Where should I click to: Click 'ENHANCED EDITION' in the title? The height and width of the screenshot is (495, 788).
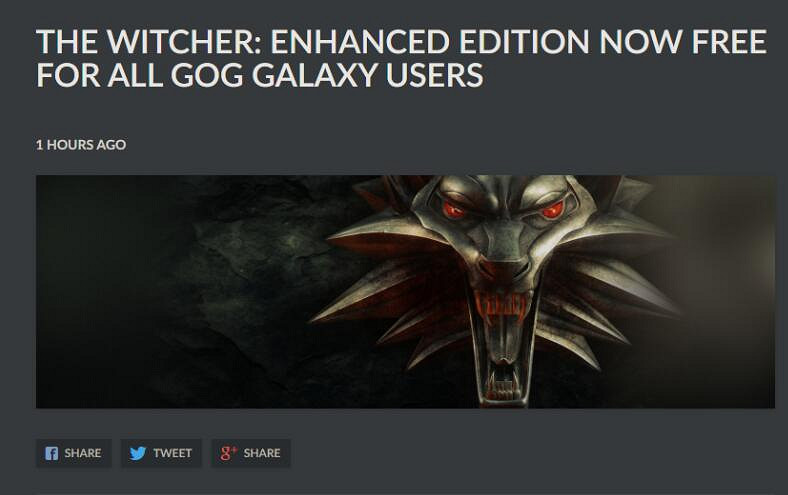[x=430, y=42]
